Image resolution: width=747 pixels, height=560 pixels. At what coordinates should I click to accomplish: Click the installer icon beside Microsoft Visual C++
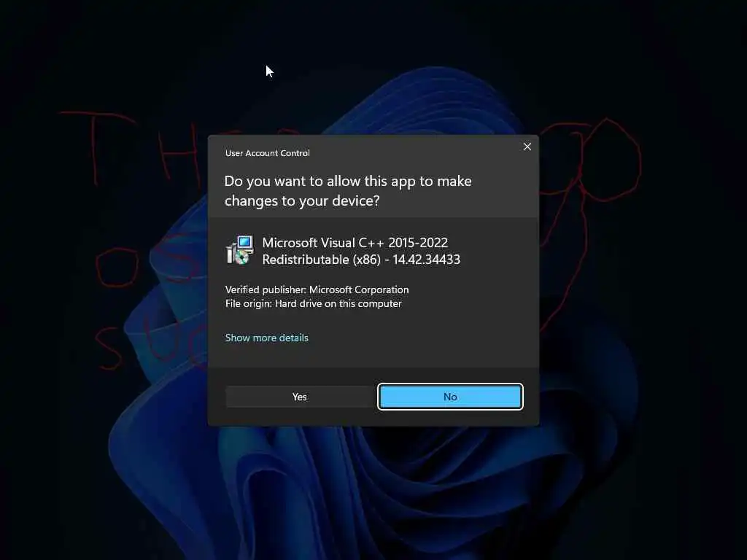239,250
